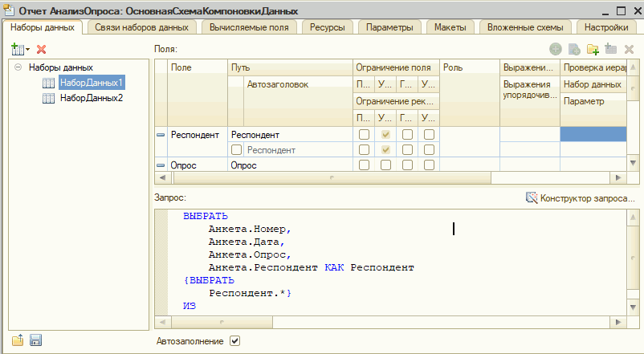
Task: Click the add folder icon in Поля toolbar
Action: pos(593,49)
